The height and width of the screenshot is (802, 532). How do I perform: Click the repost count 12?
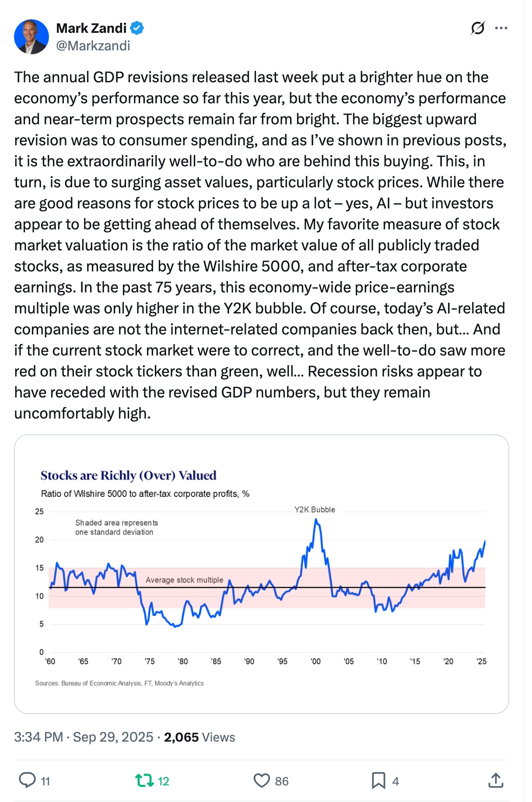pos(163,781)
